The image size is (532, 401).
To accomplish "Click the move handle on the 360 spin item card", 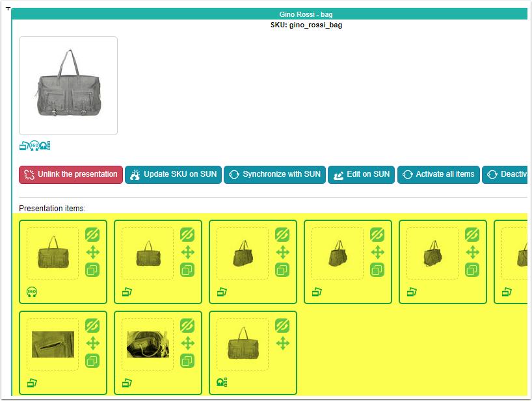I will [92, 252].
